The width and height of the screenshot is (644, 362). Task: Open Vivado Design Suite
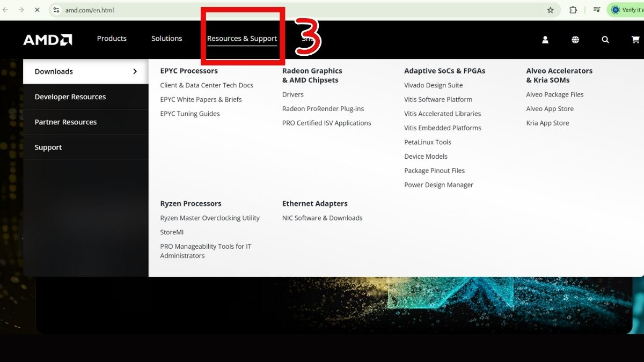pos(434,85)
